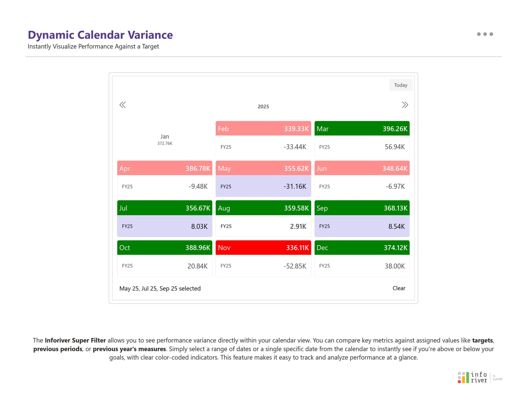Select Jan on the calendar
Image resolution: width=532 pixels, height=404 pixels.
click(x=165, y=139)
